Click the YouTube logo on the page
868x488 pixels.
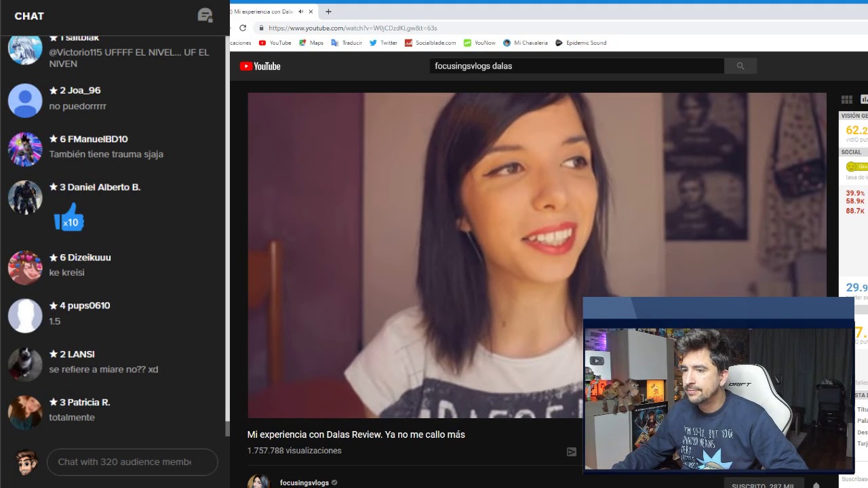260,66
